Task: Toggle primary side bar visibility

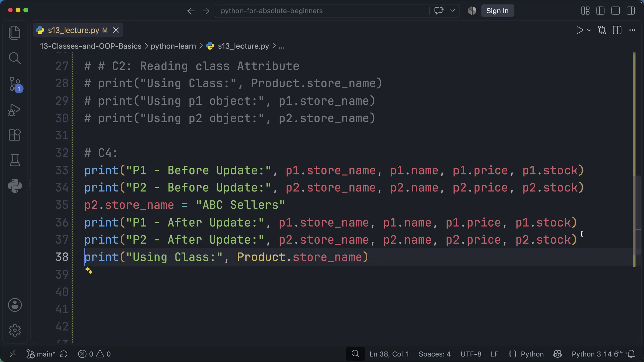Action: (x=600, y=11)
